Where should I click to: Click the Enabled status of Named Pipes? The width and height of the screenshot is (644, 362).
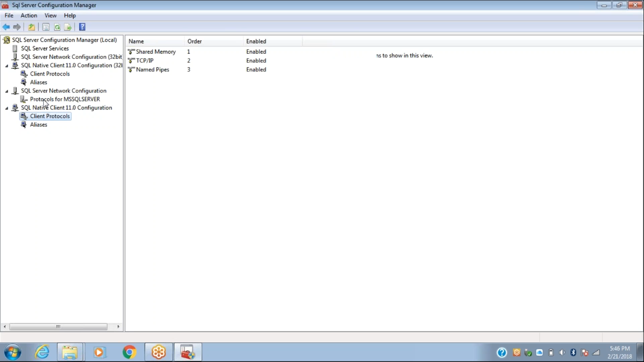256,70
